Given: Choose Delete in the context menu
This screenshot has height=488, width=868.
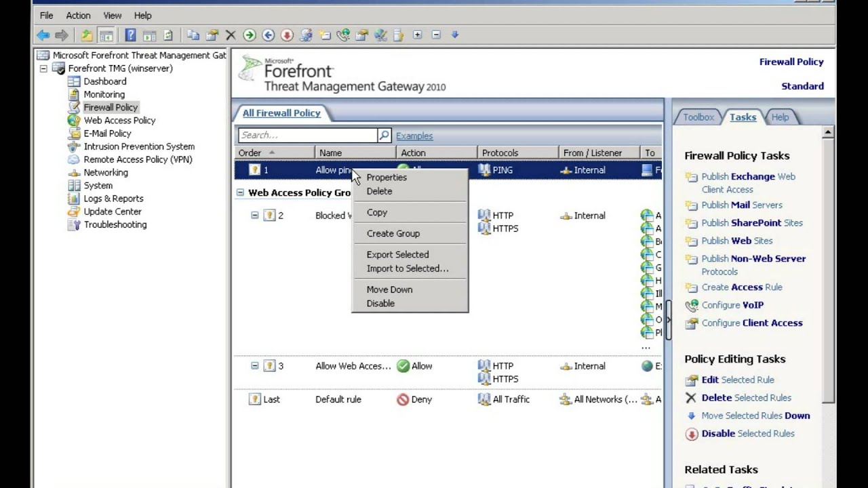Looking at the screenshot, I should coord(410,191).
